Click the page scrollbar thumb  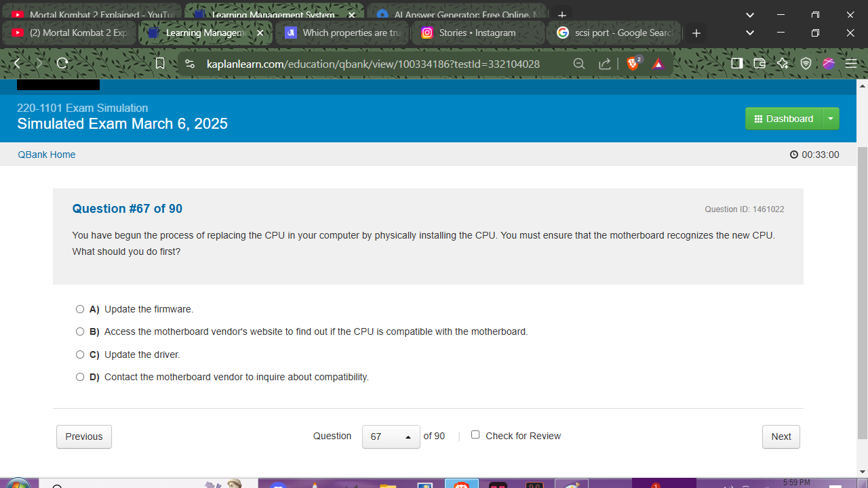point(863,291)
